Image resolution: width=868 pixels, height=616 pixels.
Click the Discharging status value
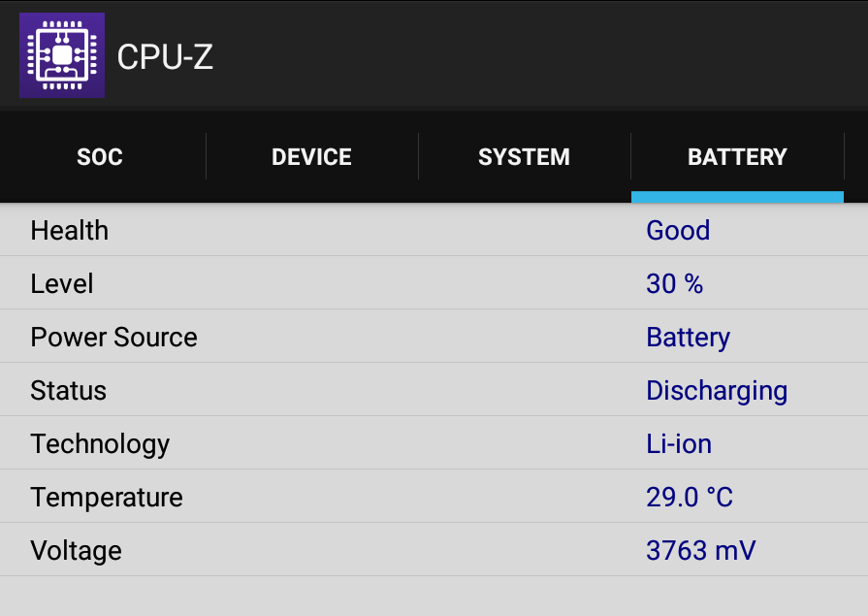pos(717,392)
